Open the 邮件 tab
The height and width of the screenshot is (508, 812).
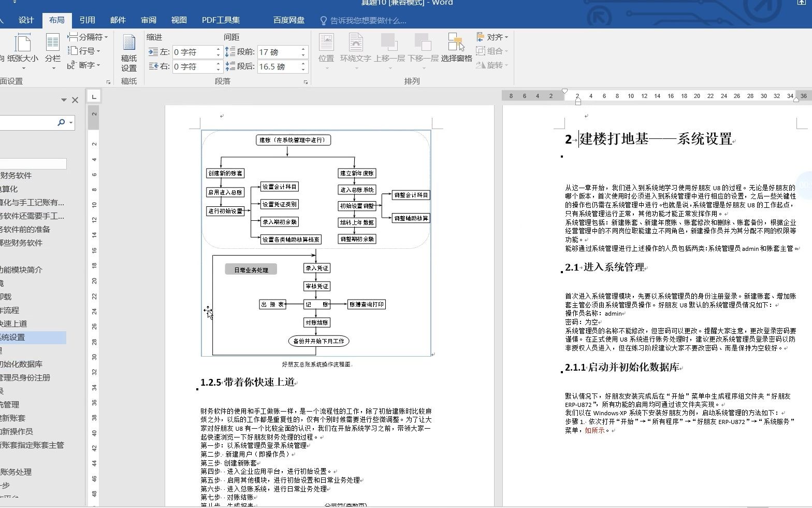pos(118,20)
